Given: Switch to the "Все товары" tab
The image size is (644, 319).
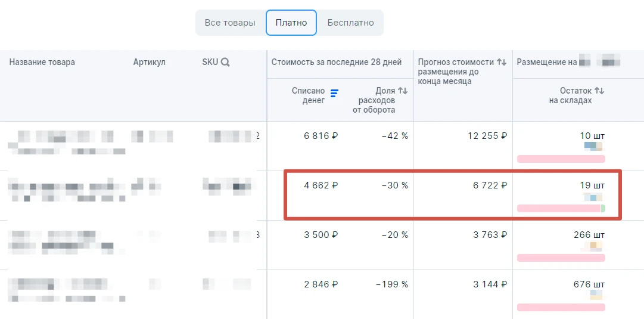Looking at the screenshot, I should tap(230, 23).
